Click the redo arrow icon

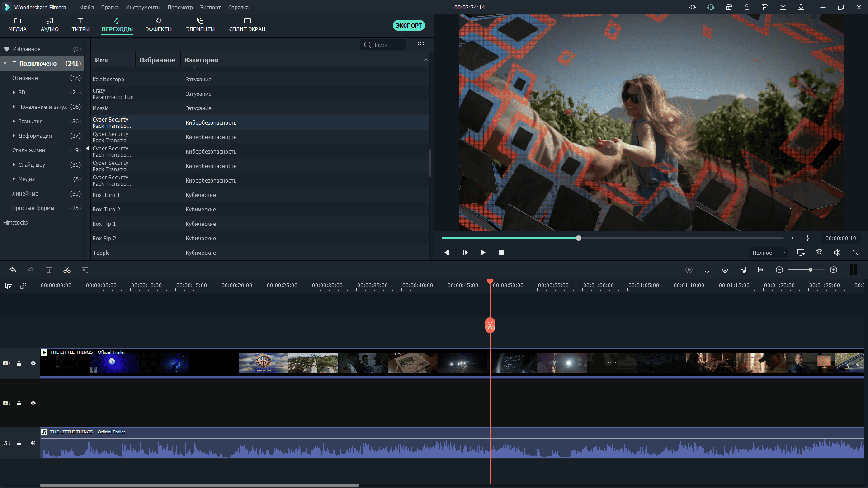(31, 270)
